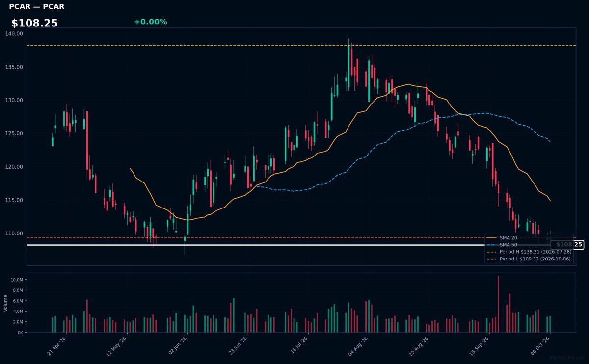The width and height of the screenshot is (589, 364).
Task: Click the 6.0M volume axis label
Action: pos(17,301)
